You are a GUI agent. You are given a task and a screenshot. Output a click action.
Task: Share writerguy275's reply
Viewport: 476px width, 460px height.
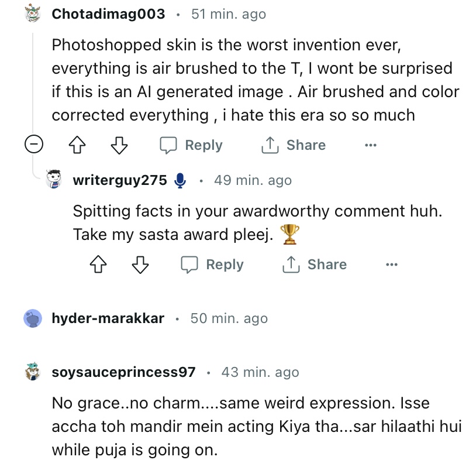315,265
